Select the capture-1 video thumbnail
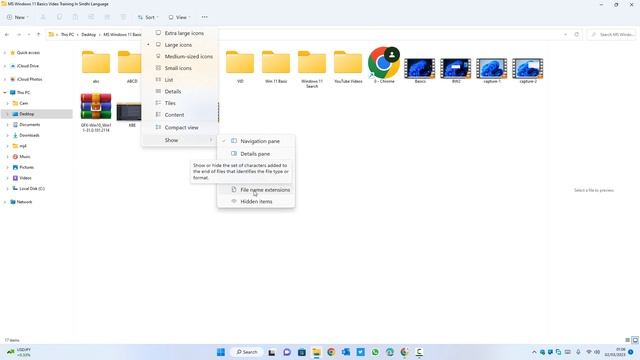The width and height of the screenshot is (640, 360). [492, 70]
